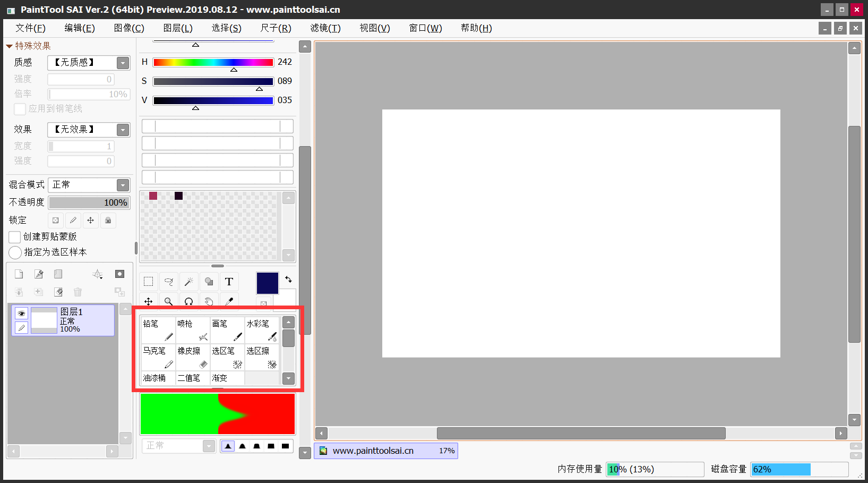
Task: Open the 滤镜(T) menu
Action: [325, 28]
